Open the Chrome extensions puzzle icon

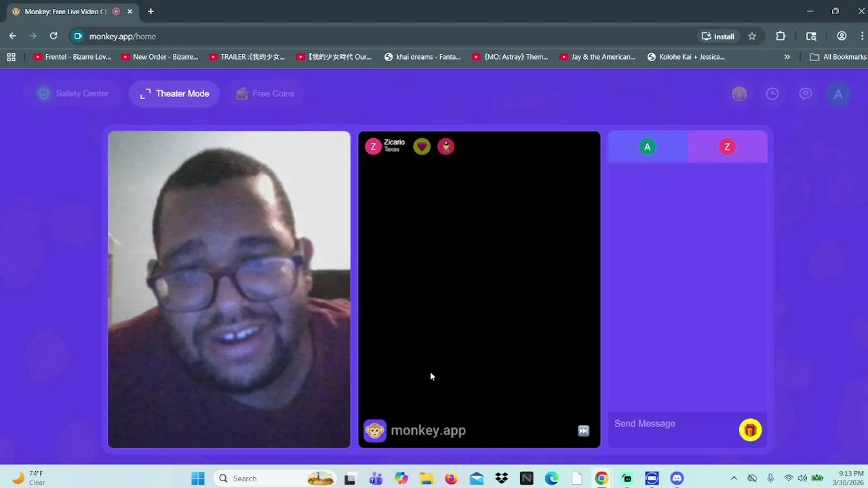coord(781,37)
